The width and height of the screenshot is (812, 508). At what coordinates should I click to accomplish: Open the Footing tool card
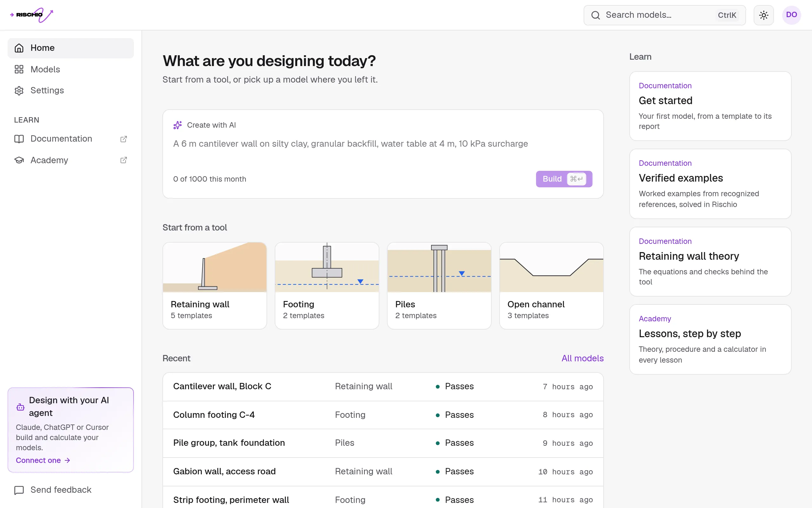click(x=327, y=285)
